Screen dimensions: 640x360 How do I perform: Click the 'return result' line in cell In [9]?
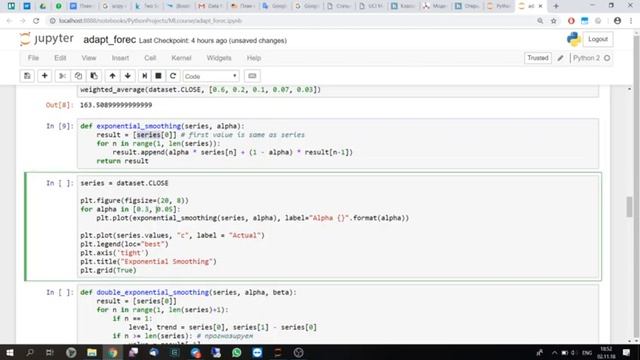122,161
